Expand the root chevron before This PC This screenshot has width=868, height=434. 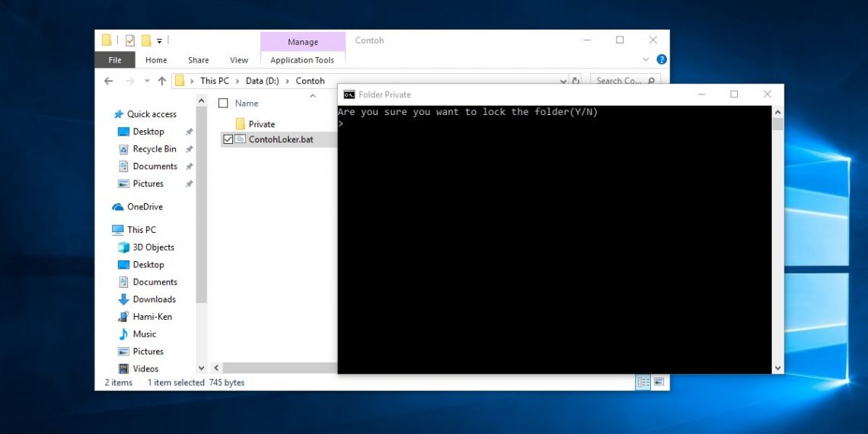pyautogui.click(x=192, y=81)
